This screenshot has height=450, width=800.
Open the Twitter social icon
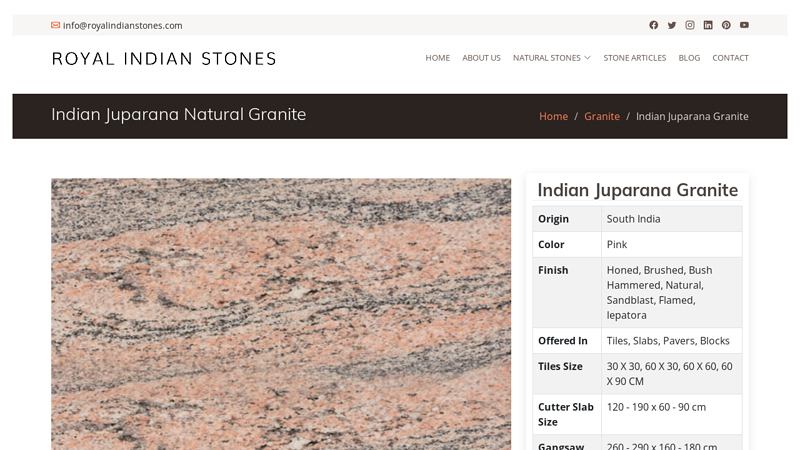click(671, 25)
